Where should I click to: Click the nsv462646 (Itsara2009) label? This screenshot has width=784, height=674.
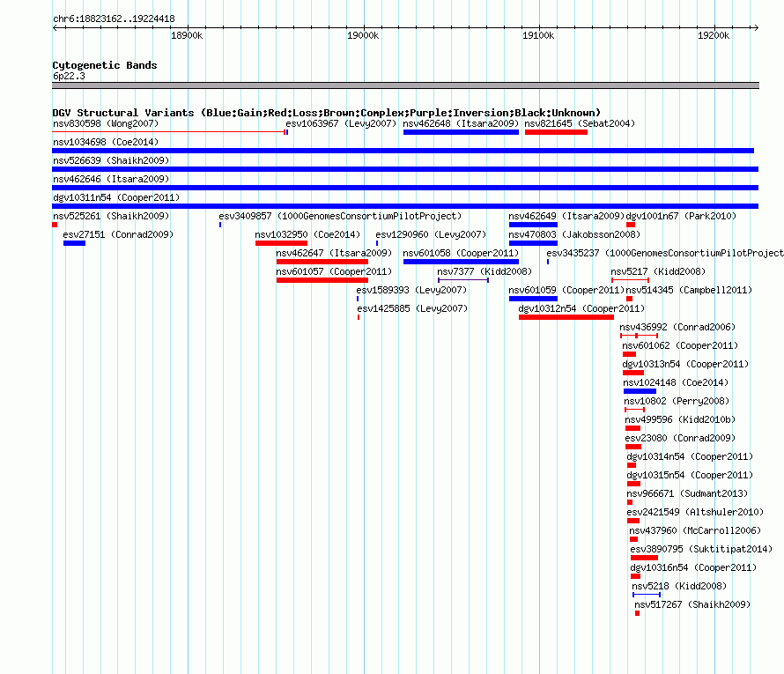111,179
